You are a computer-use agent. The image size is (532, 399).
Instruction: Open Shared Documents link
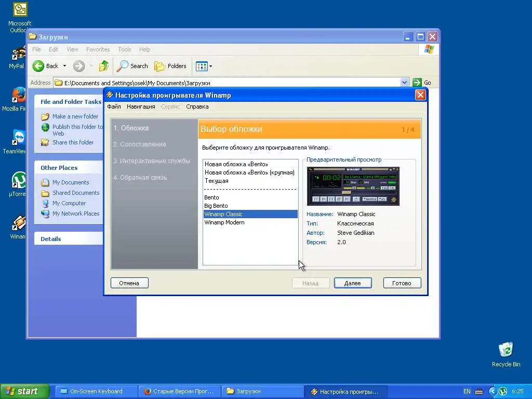click(x=76, y=193)
